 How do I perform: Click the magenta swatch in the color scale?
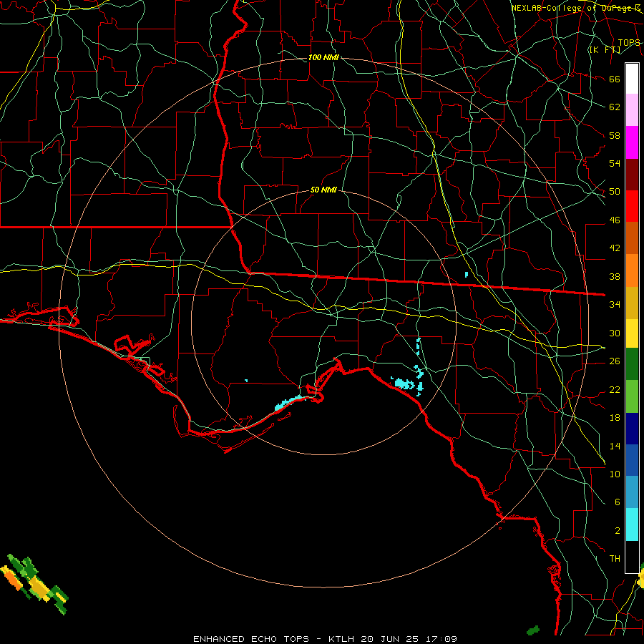[632, 142]
